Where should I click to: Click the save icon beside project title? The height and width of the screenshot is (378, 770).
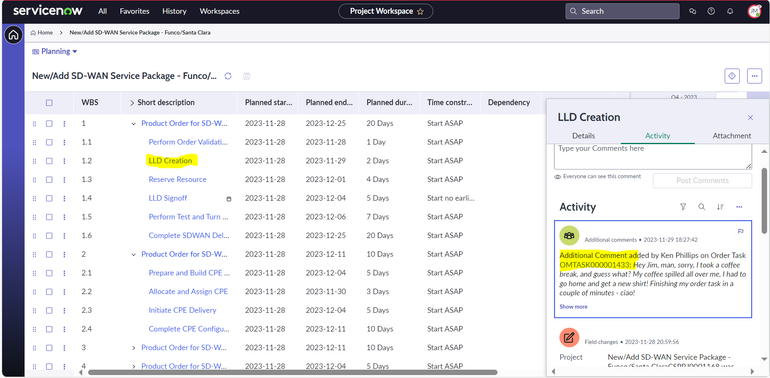pos(247,76)
